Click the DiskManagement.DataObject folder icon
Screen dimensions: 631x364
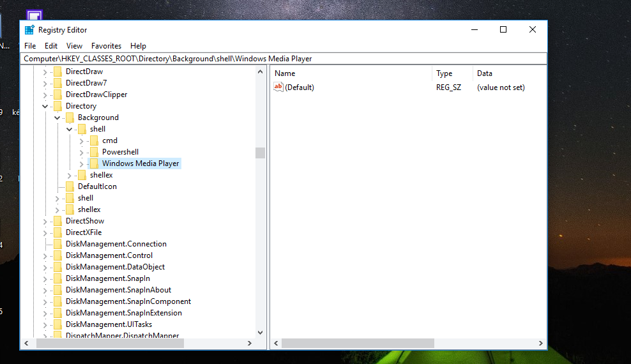57,267
